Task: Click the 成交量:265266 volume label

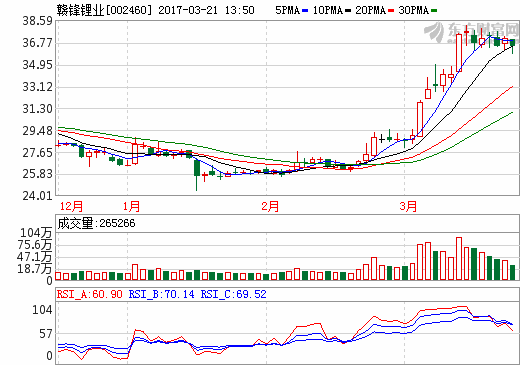Action: (x=96, y=223)
